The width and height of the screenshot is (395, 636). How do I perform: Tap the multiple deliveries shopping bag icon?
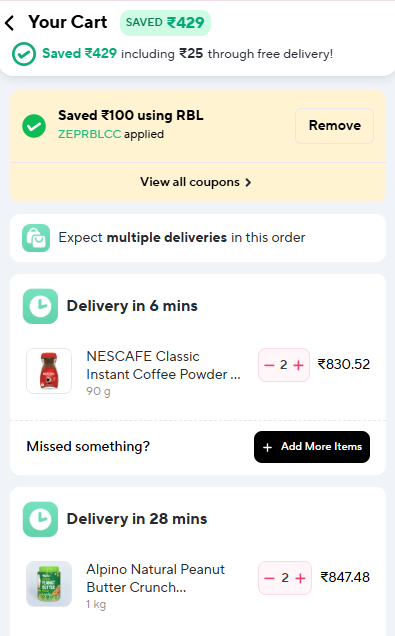[36, 238]
